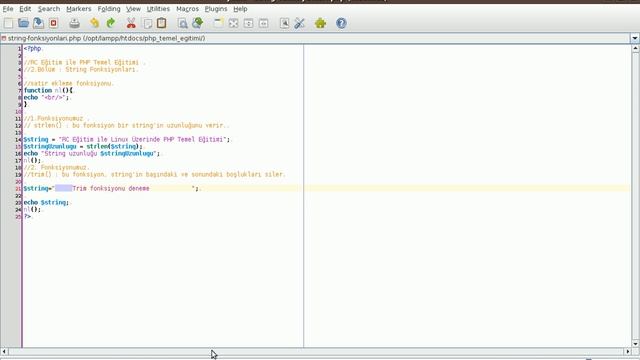Click the strlen() description comment line
This screenshot has height=360, width=640.
[x=126, y=126]
